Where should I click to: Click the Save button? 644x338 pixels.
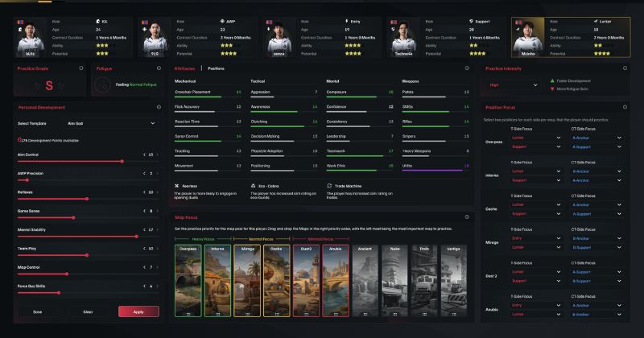37,311
